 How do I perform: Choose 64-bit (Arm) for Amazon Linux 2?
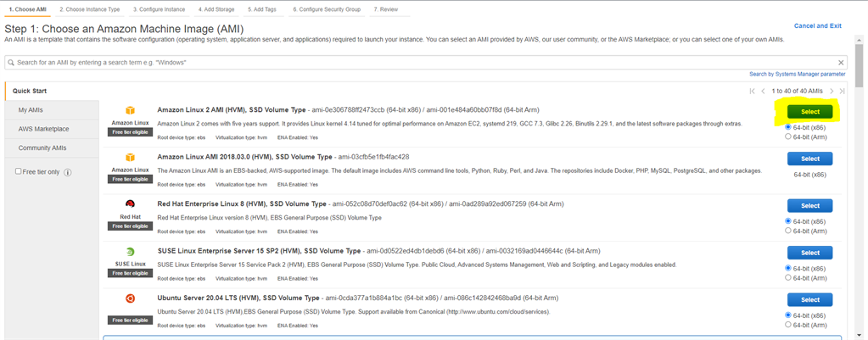[x=788, y=137]
